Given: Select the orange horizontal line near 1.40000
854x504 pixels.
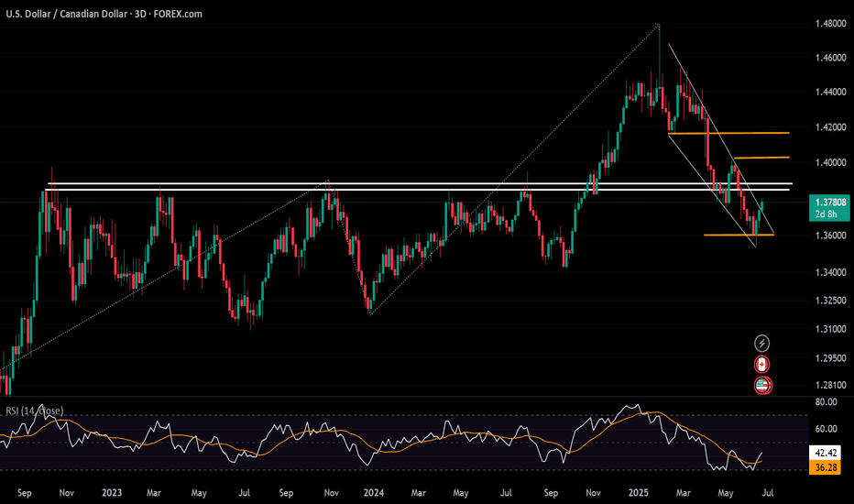Looking at the screenshot, I should [x=761, y=158].
